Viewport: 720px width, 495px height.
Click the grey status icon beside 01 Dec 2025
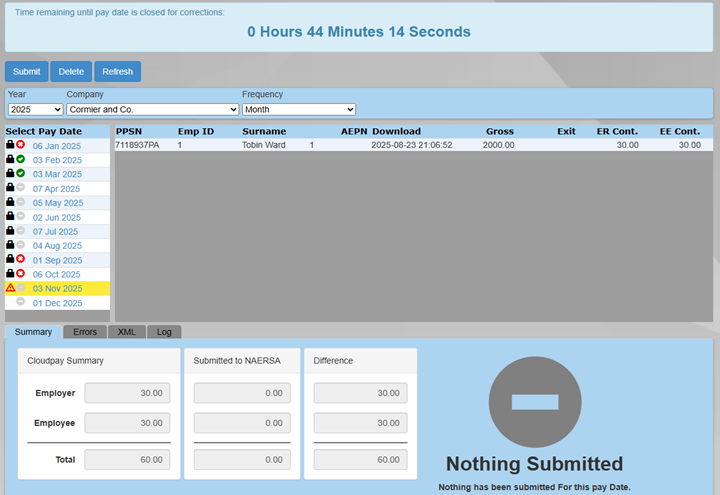[20, 302]
